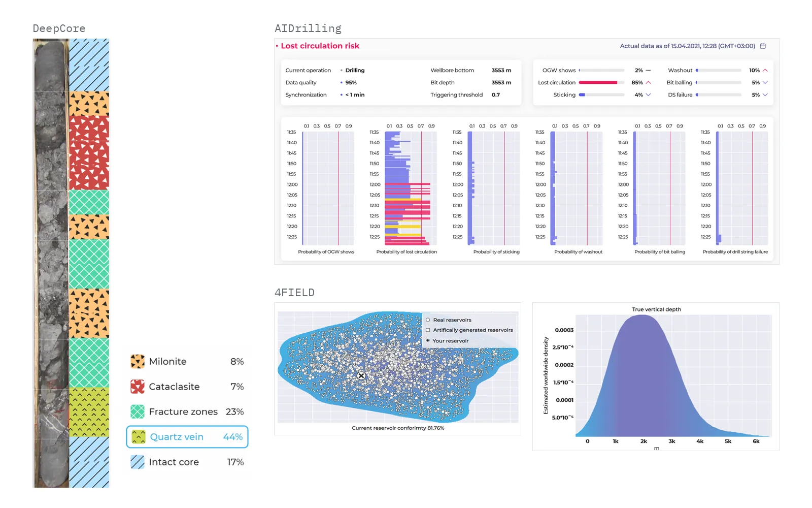The image size is (812, 508).
Task: Select the Intact core 17% row
Action: pyautogui.click(x=187, y=462)
